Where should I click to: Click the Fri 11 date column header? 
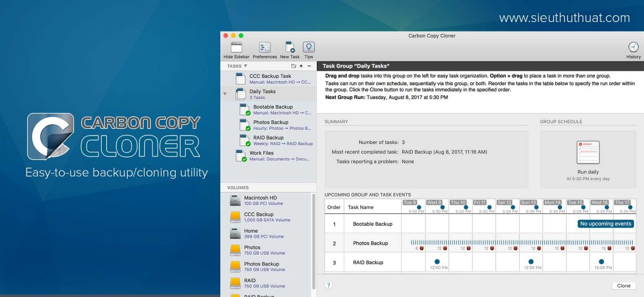coord(480,203)
